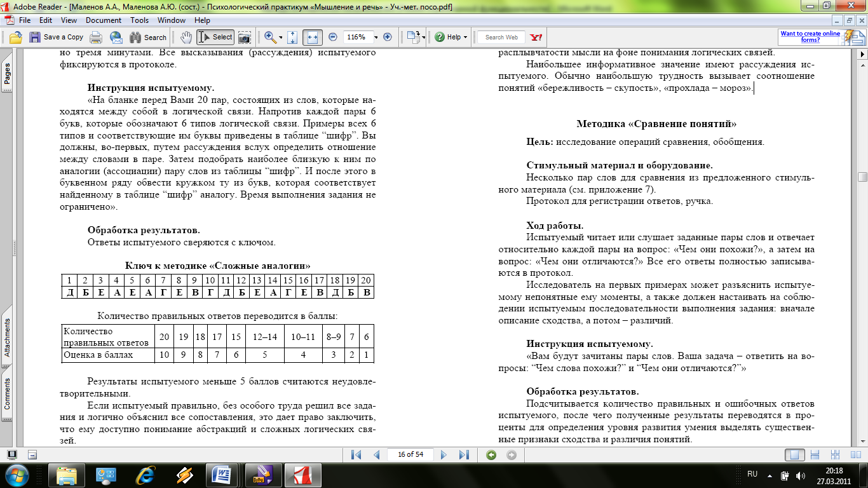Switch to DjVu viewer taskbar button

pyautogui.click(x=262, y=475)
